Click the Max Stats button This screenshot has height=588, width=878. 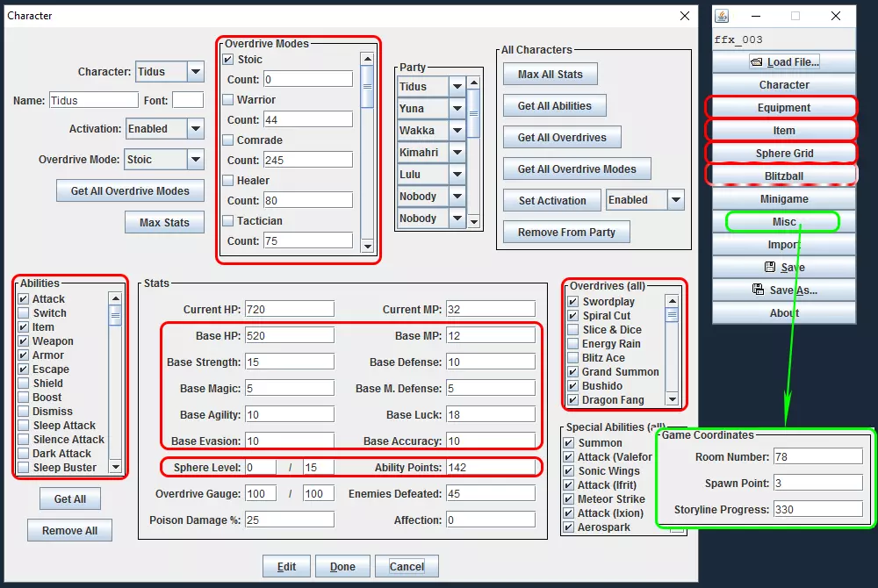(x=165, y=222)
